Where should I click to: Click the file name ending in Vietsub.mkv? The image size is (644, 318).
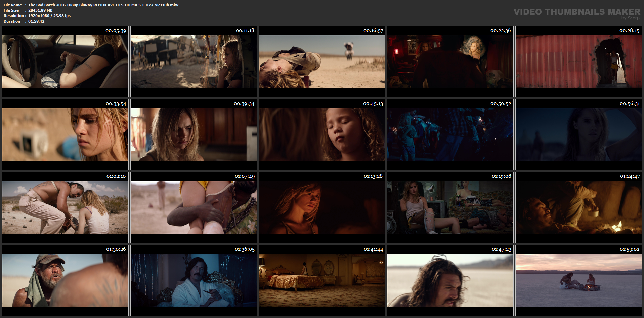103,5
